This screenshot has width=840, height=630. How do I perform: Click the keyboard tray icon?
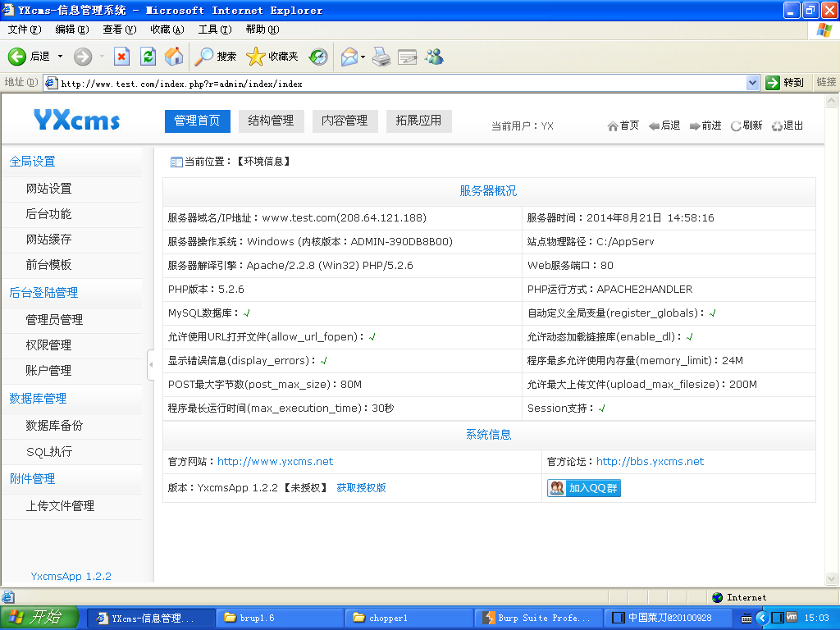pos(746,619)
